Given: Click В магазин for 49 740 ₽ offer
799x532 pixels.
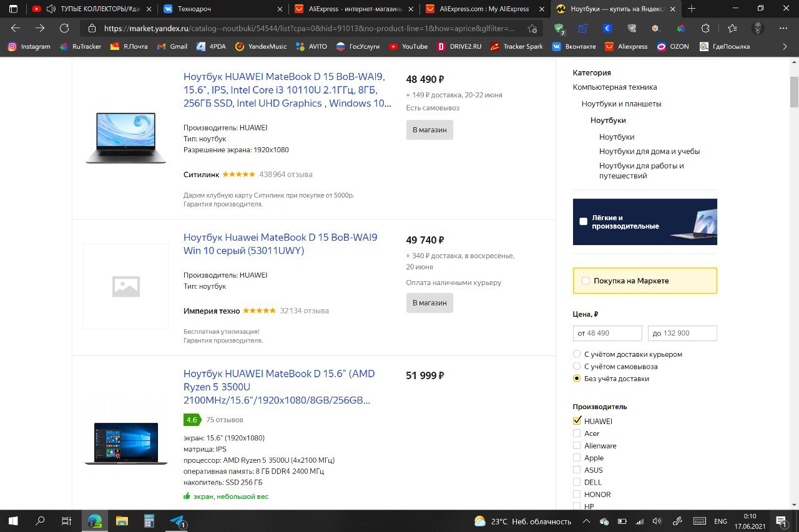Looking at the screenshot, I should pyautogui.click(x=429, y=302).
